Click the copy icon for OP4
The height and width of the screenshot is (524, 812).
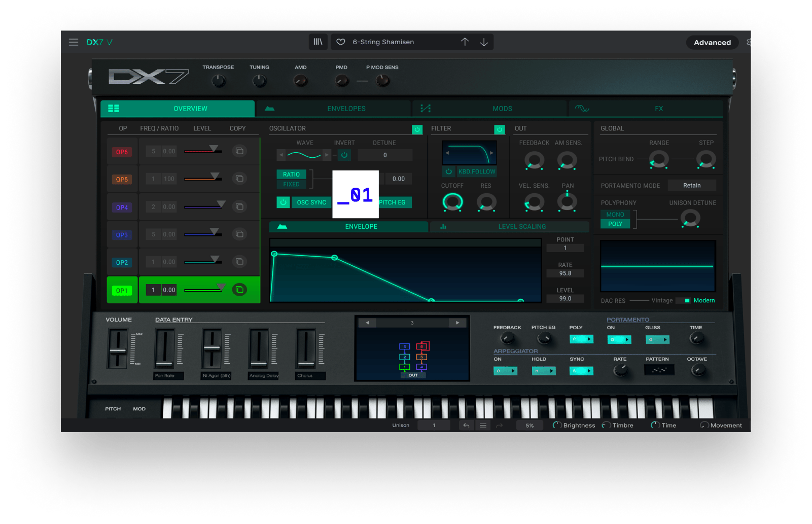pos(239,206)
